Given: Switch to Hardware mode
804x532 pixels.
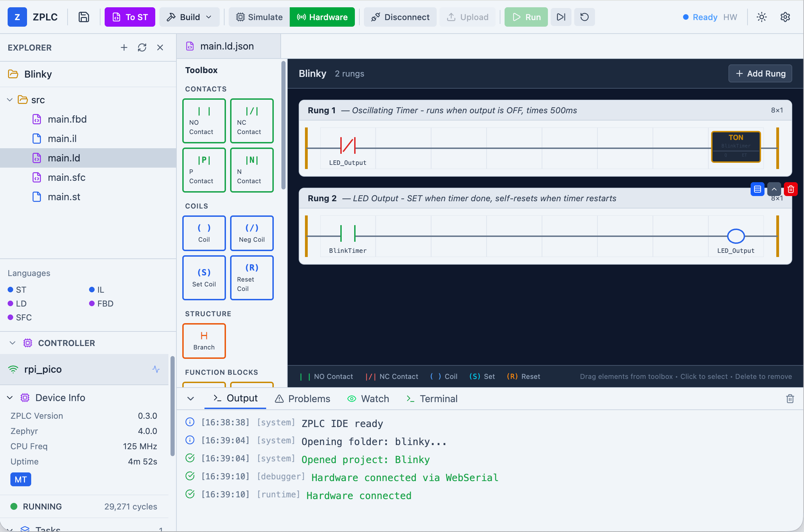Looking at the screenshot, I should [322, 17].
